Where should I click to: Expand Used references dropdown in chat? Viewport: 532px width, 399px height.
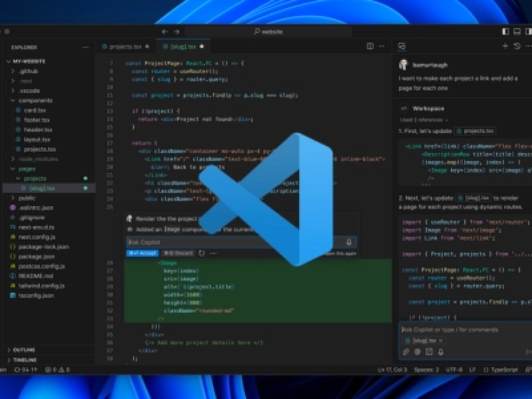tap(424, 120)
